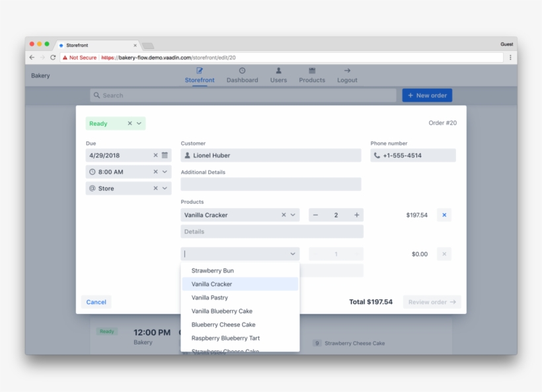This screenshot has height=392, width=542.
Task: Clear the Ready status selection
Action: (x=130, y=124)
